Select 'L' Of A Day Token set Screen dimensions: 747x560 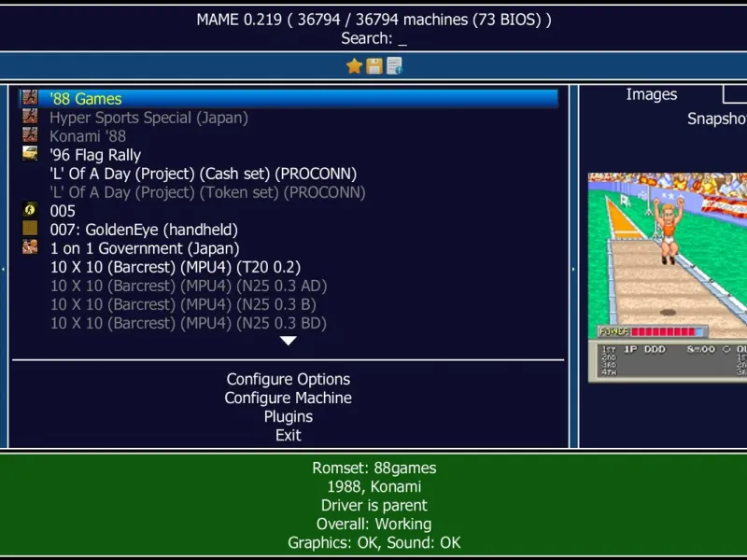[207, 192]
